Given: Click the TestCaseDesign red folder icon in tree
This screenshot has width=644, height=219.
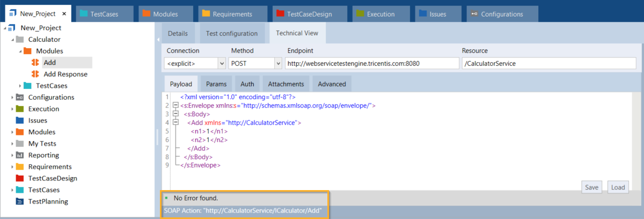Looking at the screenshot, I should [x=20, y=178].
